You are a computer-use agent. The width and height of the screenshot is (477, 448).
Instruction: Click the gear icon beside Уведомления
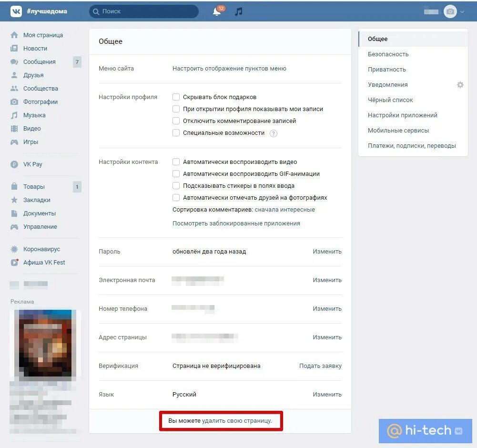[460, 85]
